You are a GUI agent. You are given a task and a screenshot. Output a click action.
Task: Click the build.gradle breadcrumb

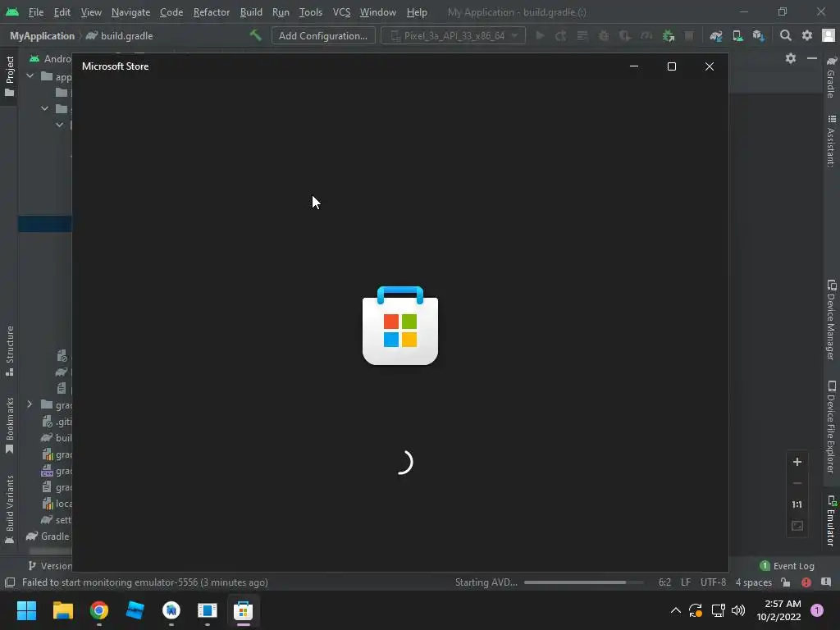(x=120, y=36)
